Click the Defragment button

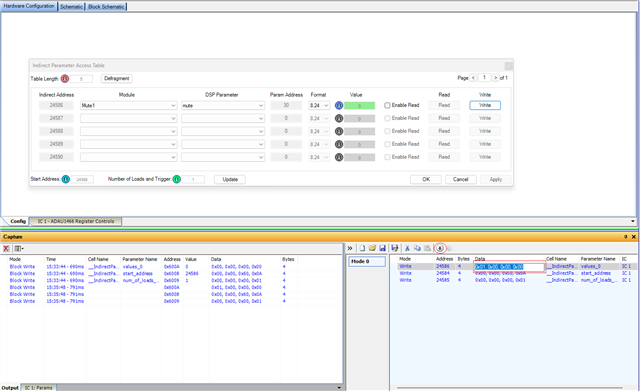(117, 78)
